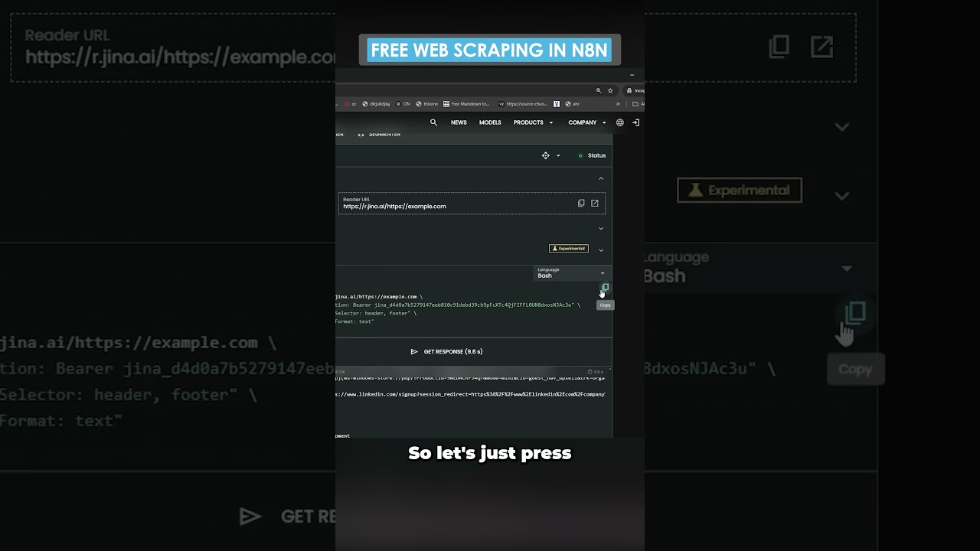Open the 'dlkjslkdjlaj' bookmark
This screenshot has height=551, width=980.
tap(376, 104)
